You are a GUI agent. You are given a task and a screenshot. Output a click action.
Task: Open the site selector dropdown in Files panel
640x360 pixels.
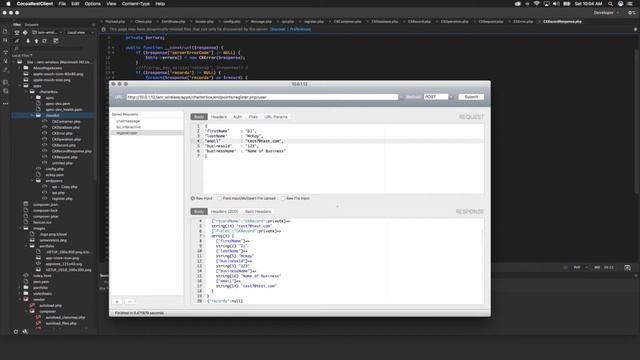[x=47, y=32]
